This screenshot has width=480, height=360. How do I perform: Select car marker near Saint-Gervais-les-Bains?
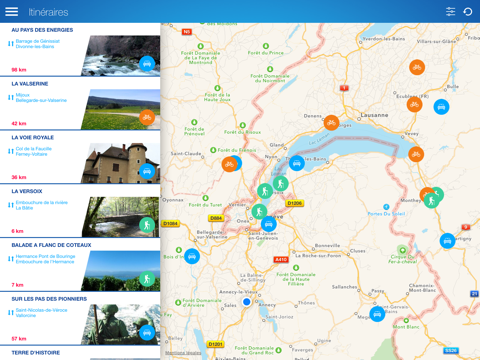coord(377,314)
